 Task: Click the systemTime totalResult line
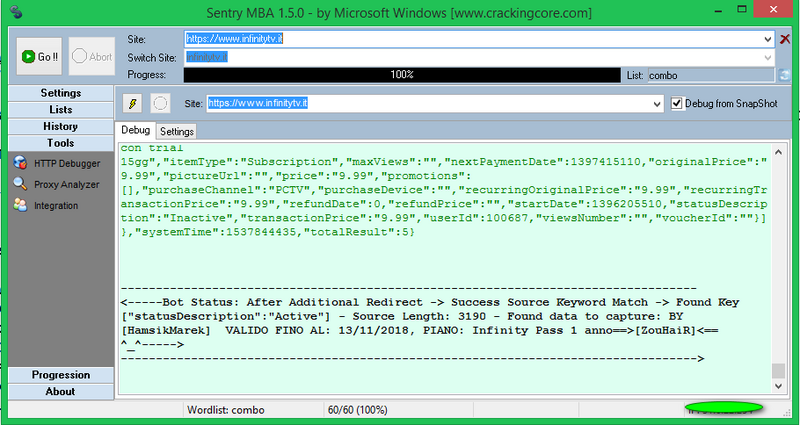pyautogui.click(x=268, y=232)
